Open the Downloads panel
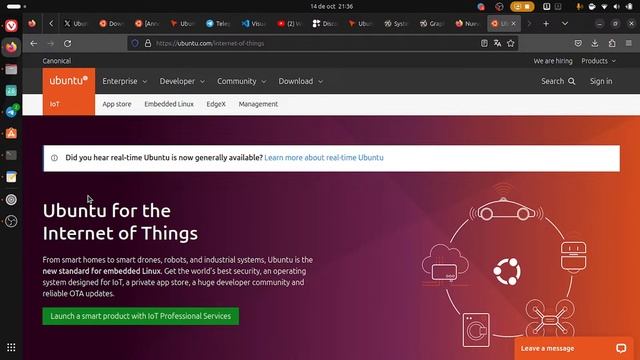 pyautogui.click(x=595, y=43)
